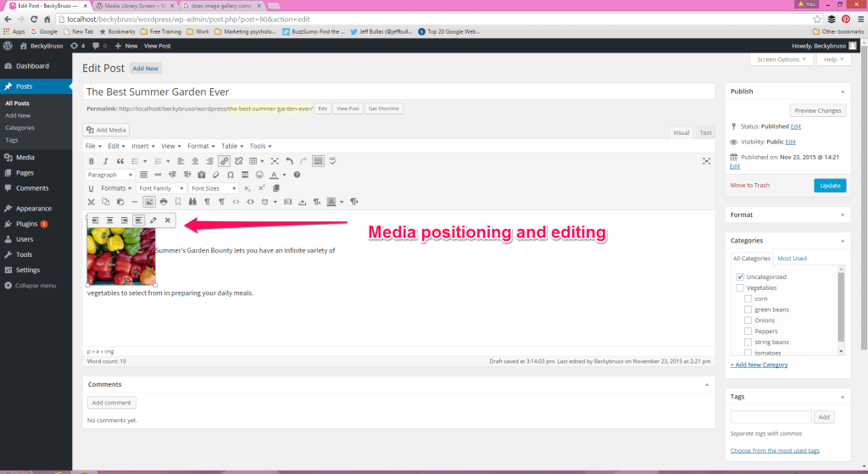The image size is (868, 474).
Task: Click into the Tags input field
Action: [771, 417]
